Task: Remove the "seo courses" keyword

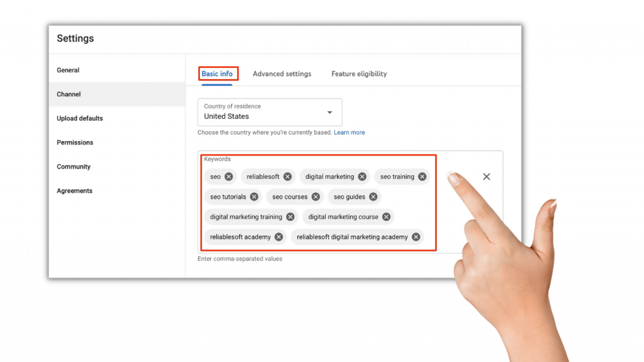Action: click(x=316, y=197)
